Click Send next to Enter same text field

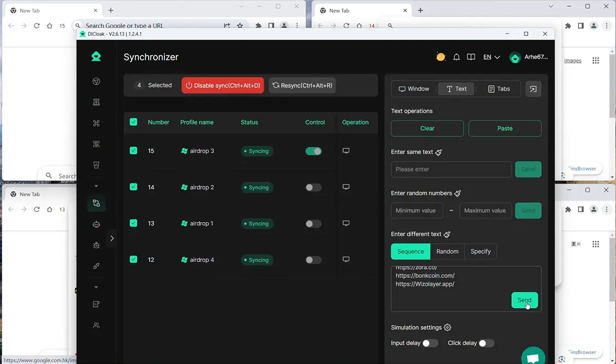click(528, 169)
